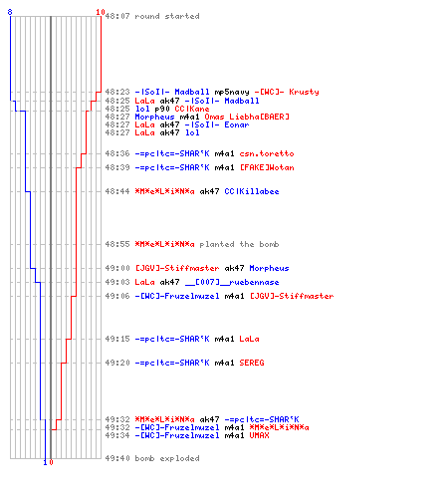Image resolution: width=448 pixels, height=498 pixels.
Task: Click Omas Liebha[BAER] player name
Action: point(247,117)
